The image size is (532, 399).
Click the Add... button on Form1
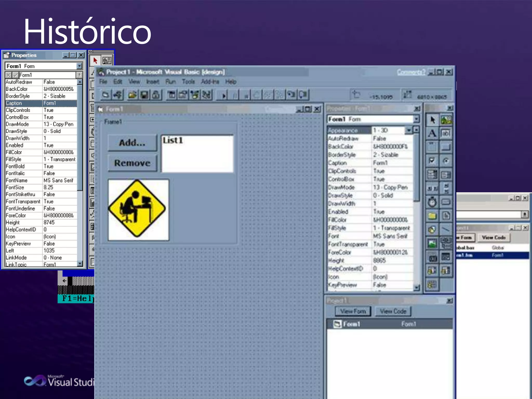click(132, 143)
